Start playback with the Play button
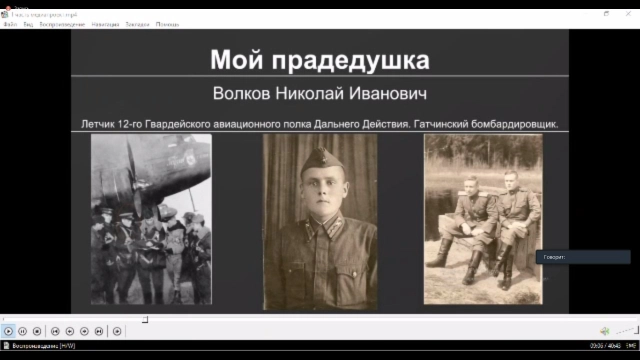 (x=8, y=331)
